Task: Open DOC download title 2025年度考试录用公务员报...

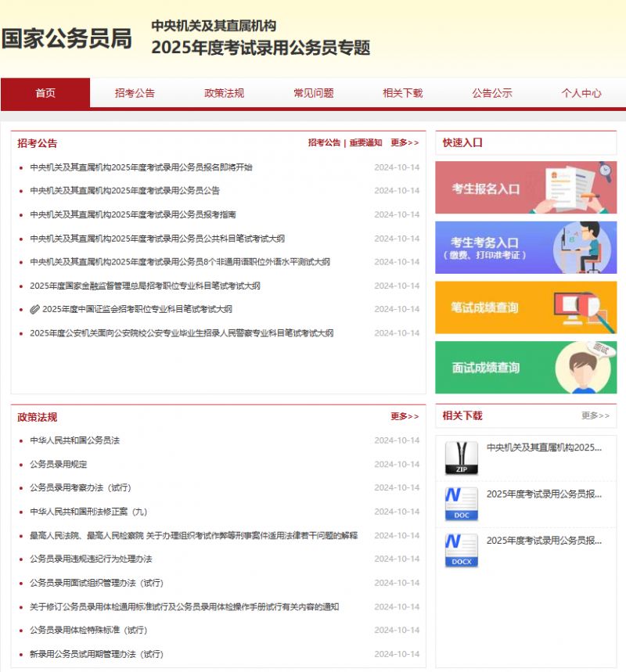Action: [544, 494]
